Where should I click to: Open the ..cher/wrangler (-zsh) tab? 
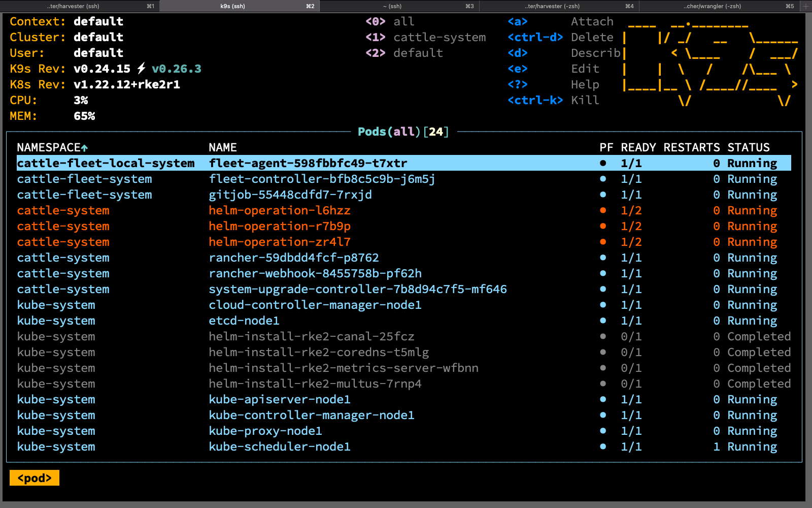(x=719, y=6)
